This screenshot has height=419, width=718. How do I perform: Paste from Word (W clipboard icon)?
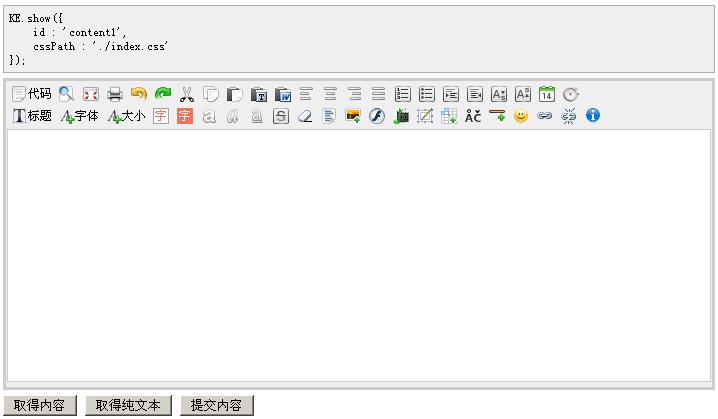[x=283, y=94]
